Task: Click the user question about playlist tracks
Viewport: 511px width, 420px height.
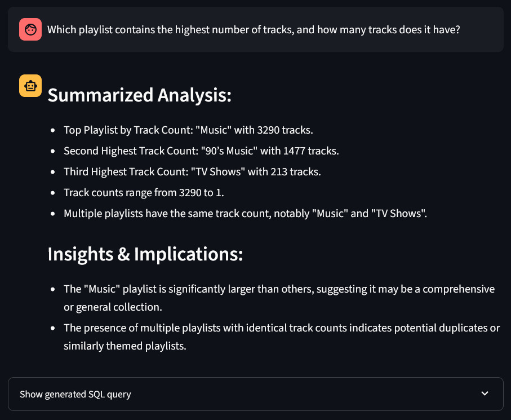Action: click(x=254, y=30)
